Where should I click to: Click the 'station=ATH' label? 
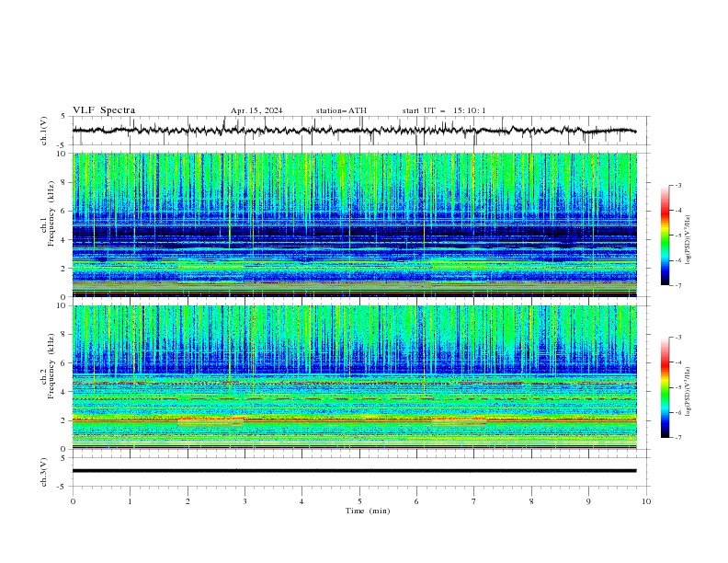341,110
